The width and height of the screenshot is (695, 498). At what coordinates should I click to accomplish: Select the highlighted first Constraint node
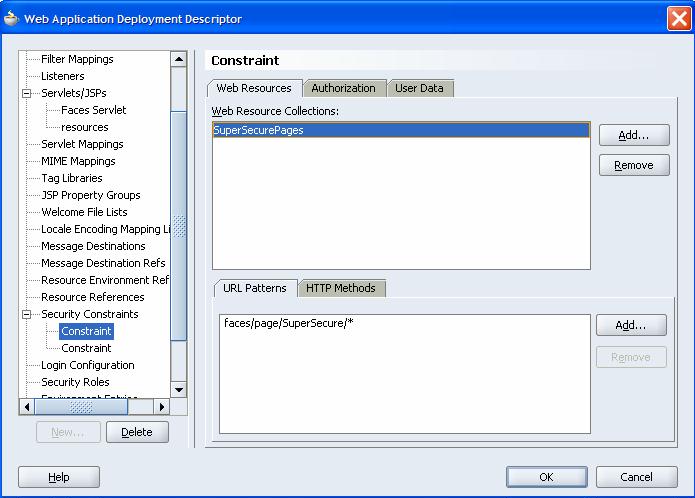pos(86,331)
